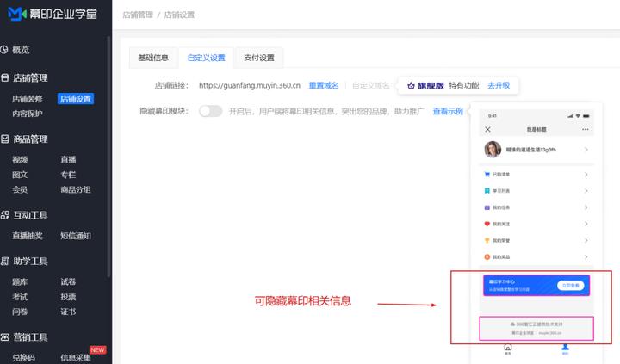The width and height of the screenshot is (620, 364).
Task: Click the sidebar vertical scrollbar
Action: coord(108,156)
